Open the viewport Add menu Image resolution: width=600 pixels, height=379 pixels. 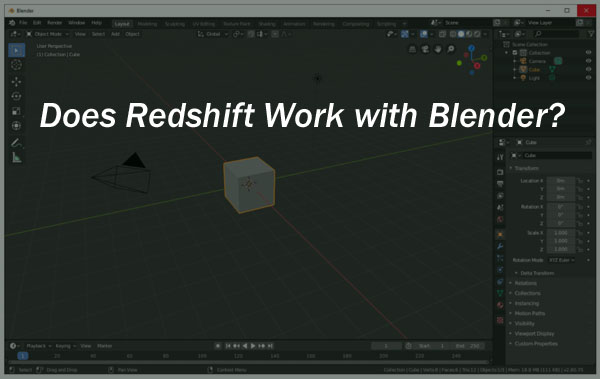[x=115, y=34]
